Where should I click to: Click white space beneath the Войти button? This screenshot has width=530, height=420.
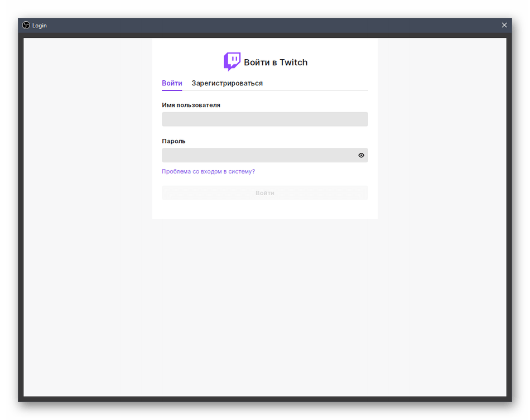click(265, 210)
